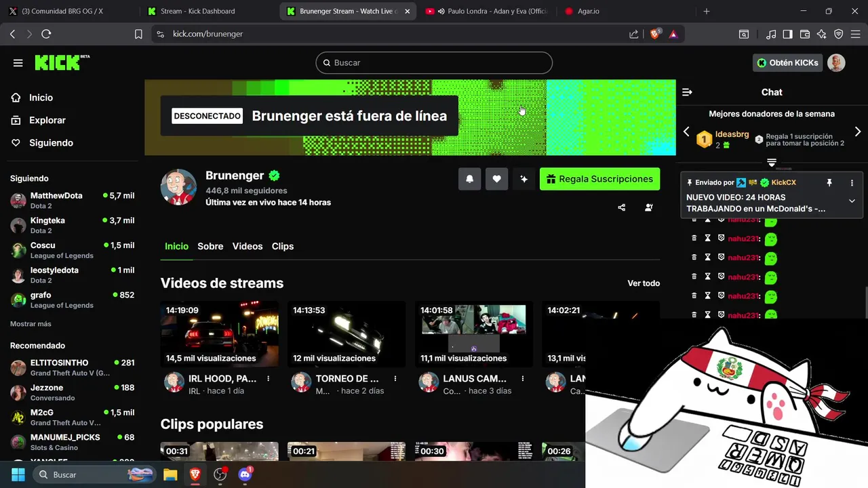Open Discord from the taskbar
The width and height of the screenshot is (868, 488).
[245, 474]
